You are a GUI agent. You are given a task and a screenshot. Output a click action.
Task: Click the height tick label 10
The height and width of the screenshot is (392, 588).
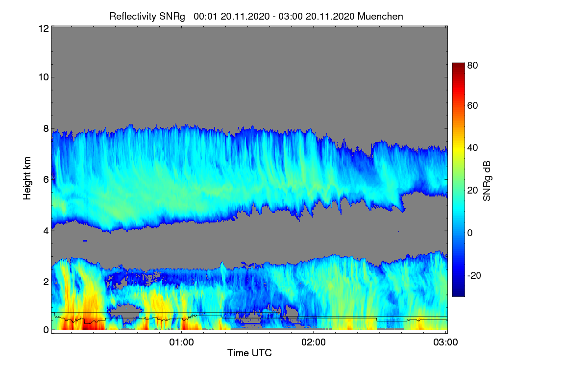(43, 77)
